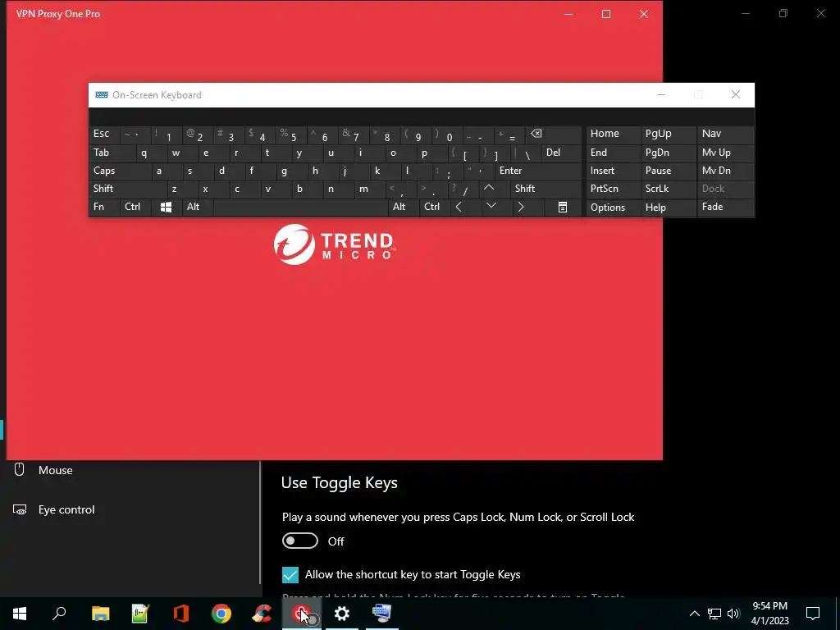This screenshot has height=630, width=840.
Task: Launch Microsoft Office from the taskbar
Action: 181,614
